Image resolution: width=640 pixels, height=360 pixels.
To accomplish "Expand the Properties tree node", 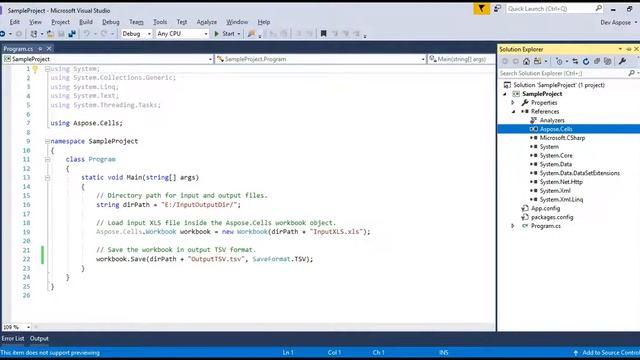I will click(513, 103).
